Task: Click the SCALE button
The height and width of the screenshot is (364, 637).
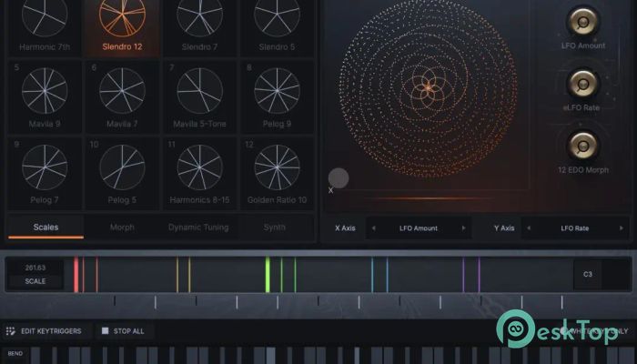Action: [35, 281]
